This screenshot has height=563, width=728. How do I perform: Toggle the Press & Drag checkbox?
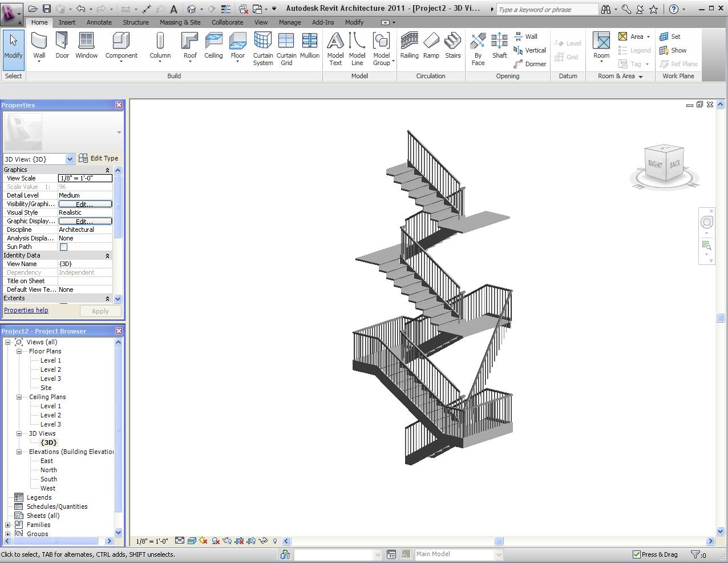pyautogui.click(x=637, y=554)
